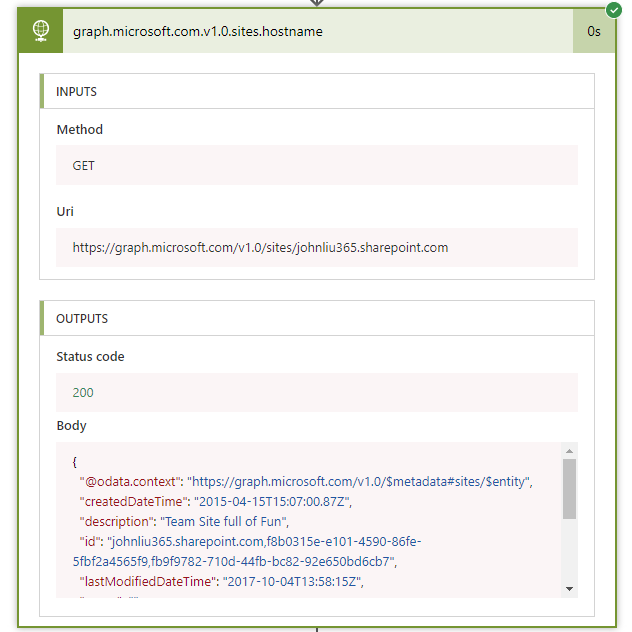632x632 pixels.
Task: Click the 0s duration badge
Action: click(594, 31)
